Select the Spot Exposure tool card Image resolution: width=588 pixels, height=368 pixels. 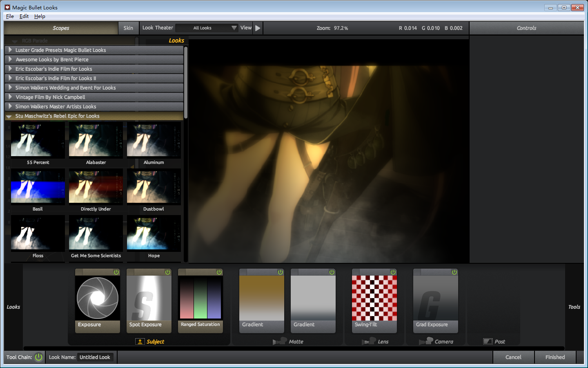tap(149, 301)
